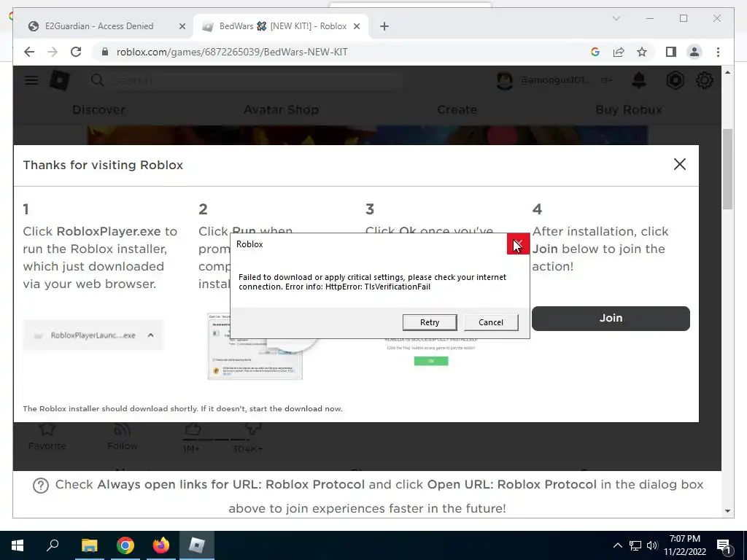Click the installer screenshot thumbnail for step 2
747x560 pixels.
pyautogui.click(x=255, y=346)
